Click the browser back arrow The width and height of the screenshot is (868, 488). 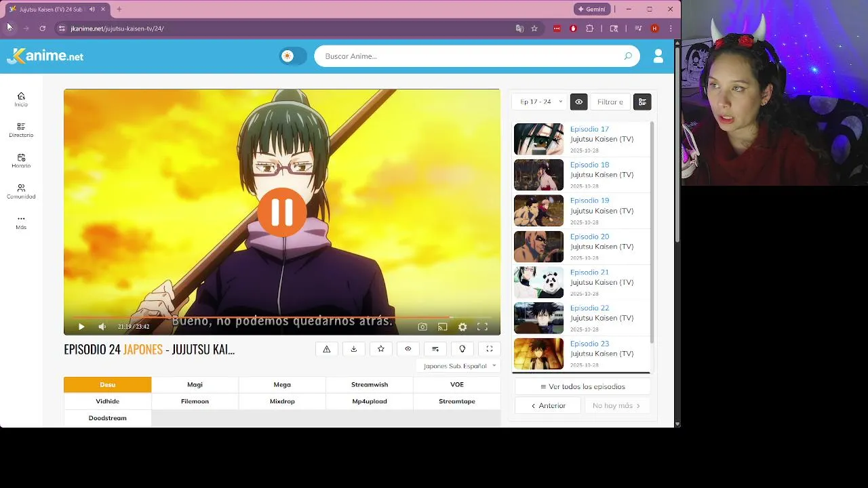[10, 28]
